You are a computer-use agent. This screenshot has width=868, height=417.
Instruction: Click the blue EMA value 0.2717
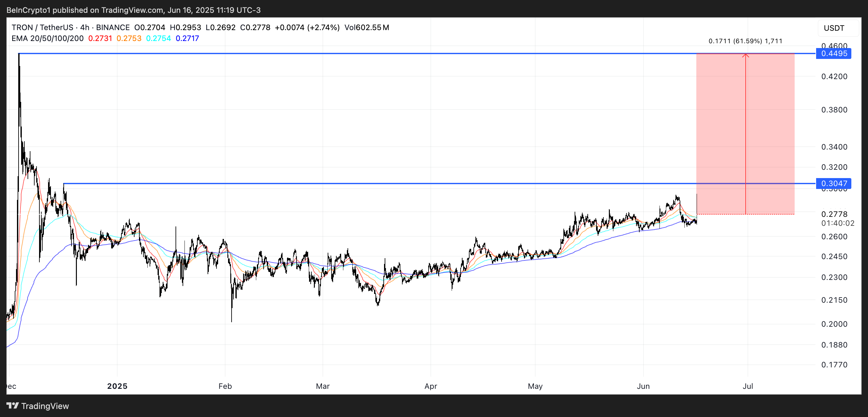[x=187, y=38]
